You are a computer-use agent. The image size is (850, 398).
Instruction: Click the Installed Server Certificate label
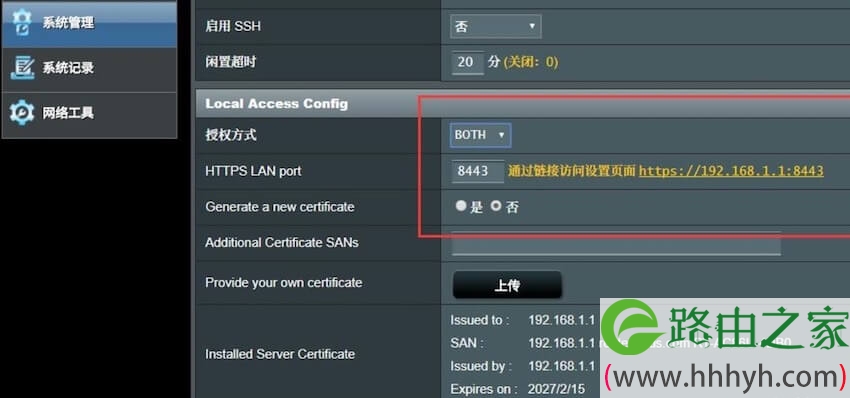pyautogui.click(x=280, y=354)
